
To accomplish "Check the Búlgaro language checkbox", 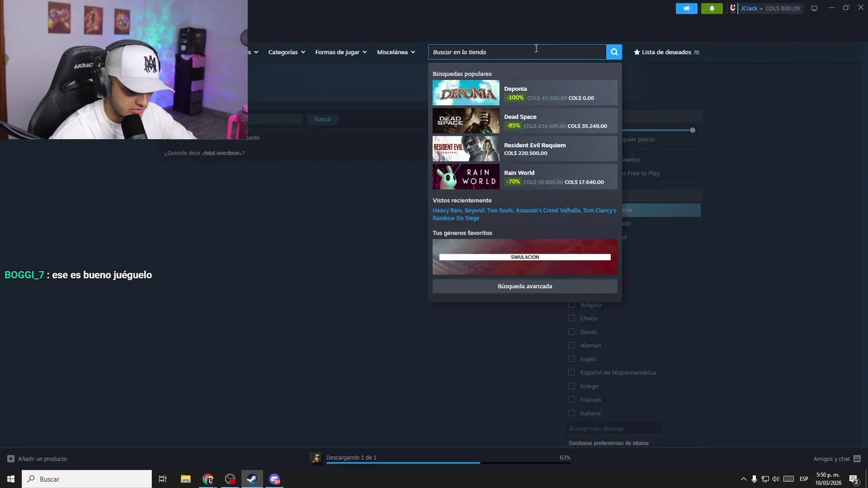I will click(x=571, y=305).
